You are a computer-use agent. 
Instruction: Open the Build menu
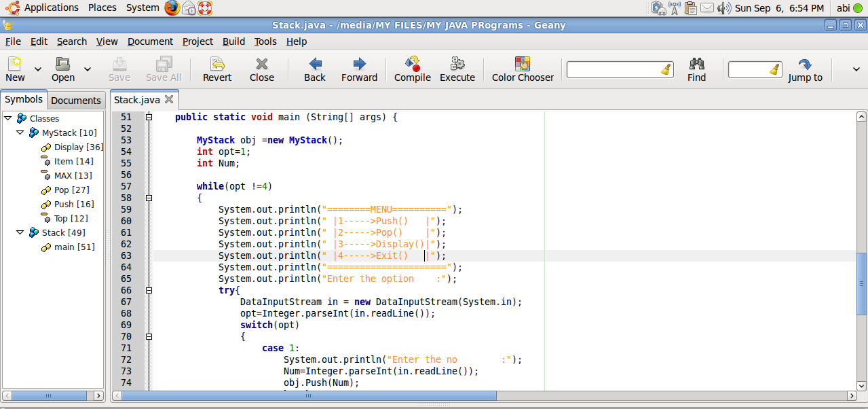coord(233,41)
